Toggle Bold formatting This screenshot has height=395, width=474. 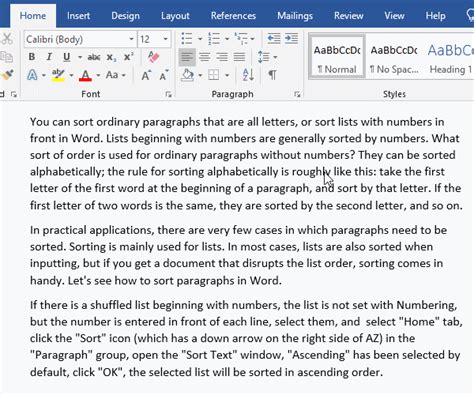point(32,57)
